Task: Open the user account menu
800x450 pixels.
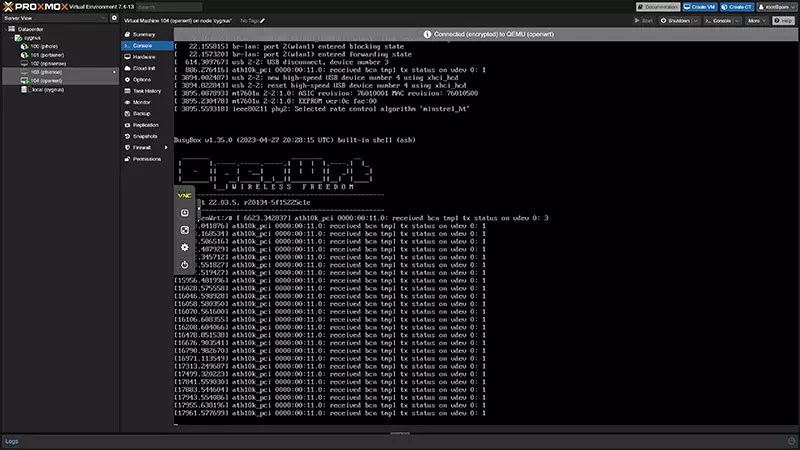Action: point(775,6)
